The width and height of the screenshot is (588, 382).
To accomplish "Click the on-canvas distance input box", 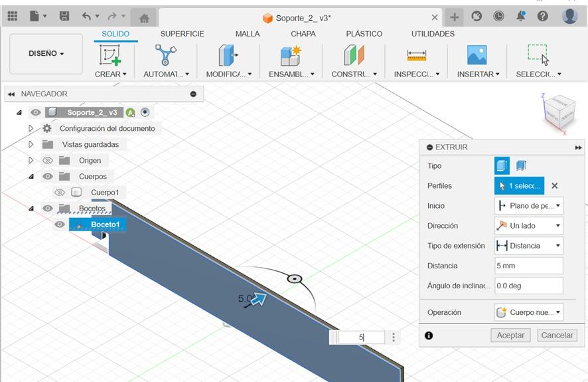I will pyautogui.click(x=362, y=337).
